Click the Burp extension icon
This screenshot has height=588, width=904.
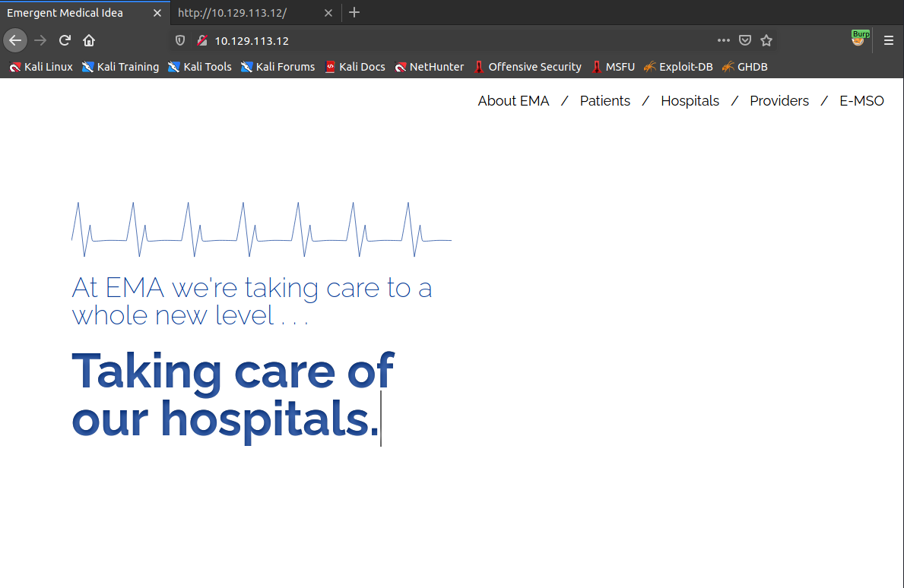[x=859, y=40]
